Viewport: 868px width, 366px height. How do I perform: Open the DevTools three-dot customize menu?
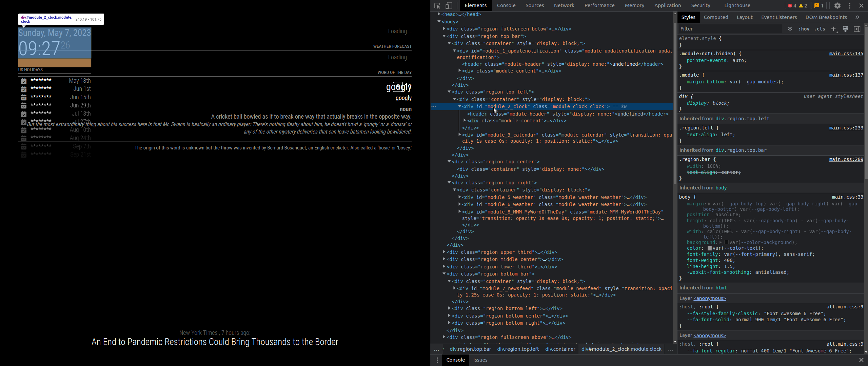coord(850,6)
